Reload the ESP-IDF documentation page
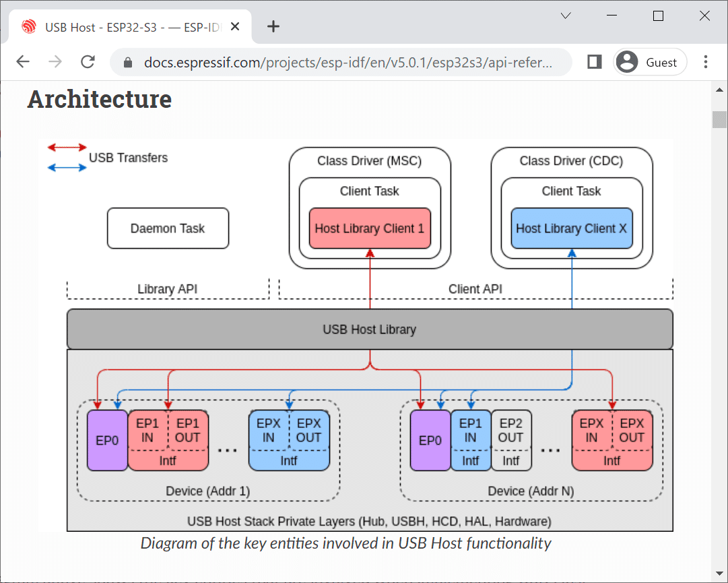Screen dimensions: 728x583 (x=88, y=61)
